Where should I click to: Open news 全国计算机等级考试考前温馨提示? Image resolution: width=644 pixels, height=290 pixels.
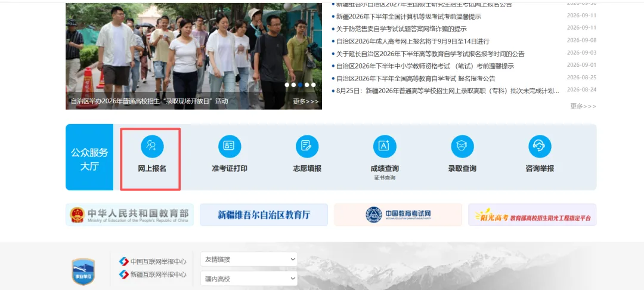click(x=408, y=17)
